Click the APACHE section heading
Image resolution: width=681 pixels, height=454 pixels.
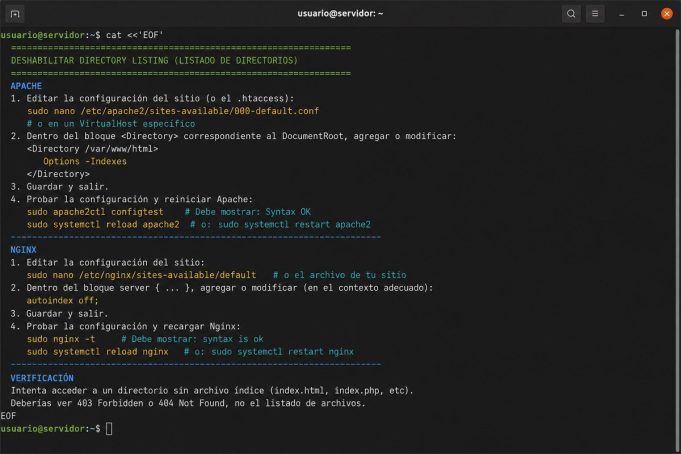click(26, 86)
